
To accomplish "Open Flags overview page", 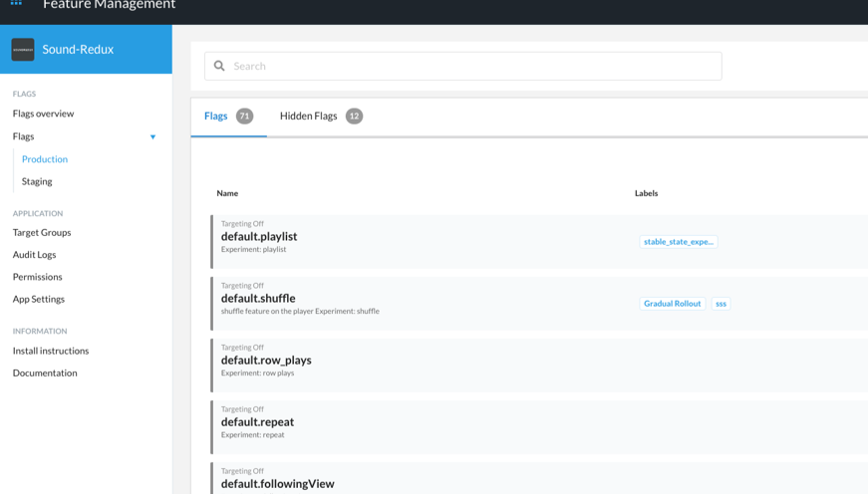I will click(43, 114).
